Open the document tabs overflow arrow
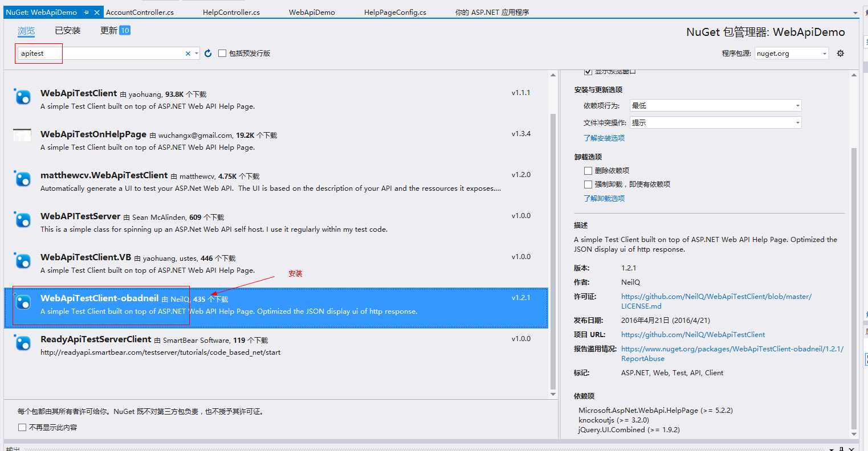This screenshot has width=868, height=451. click(856, 13)
